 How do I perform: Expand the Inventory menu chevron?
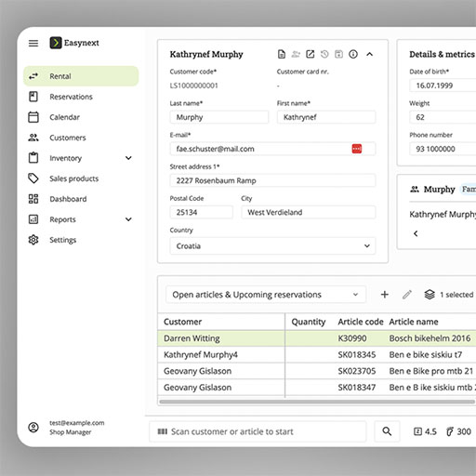[x=128, y=158]
